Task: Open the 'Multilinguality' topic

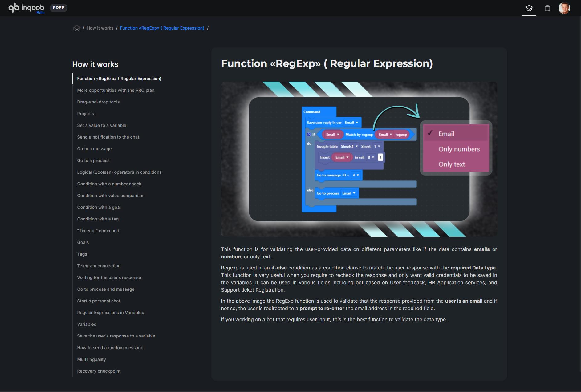Action: click(x=91, y=359)
